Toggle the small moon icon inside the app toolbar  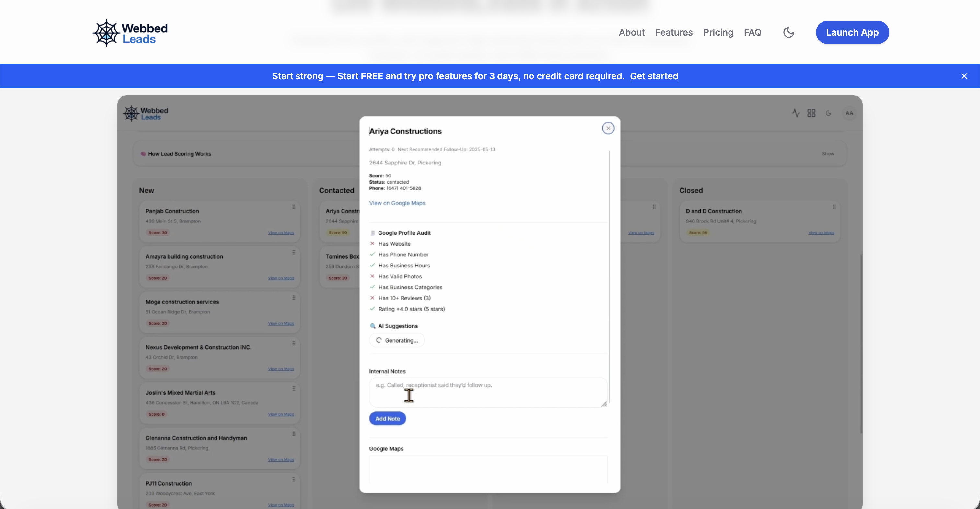point(828,113)
